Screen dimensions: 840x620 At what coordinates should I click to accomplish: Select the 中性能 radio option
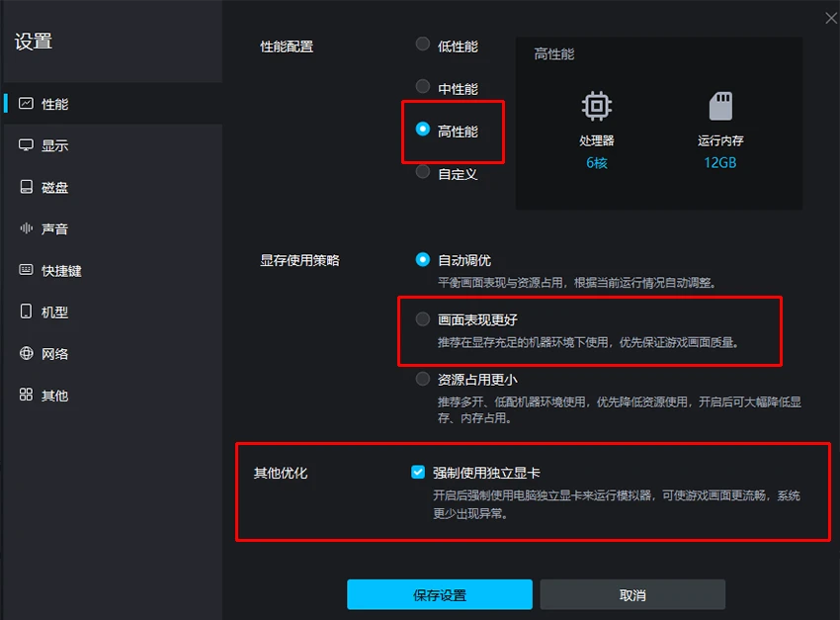tap(423, 86)
